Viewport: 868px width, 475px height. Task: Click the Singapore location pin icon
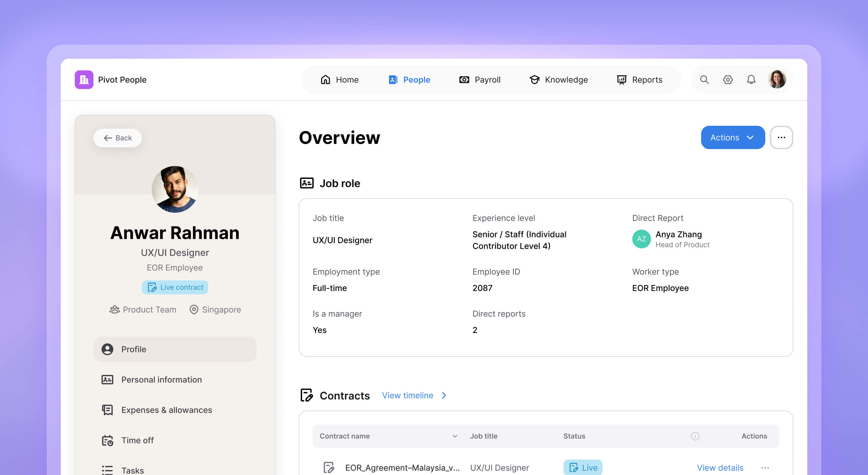coord(194,310)
